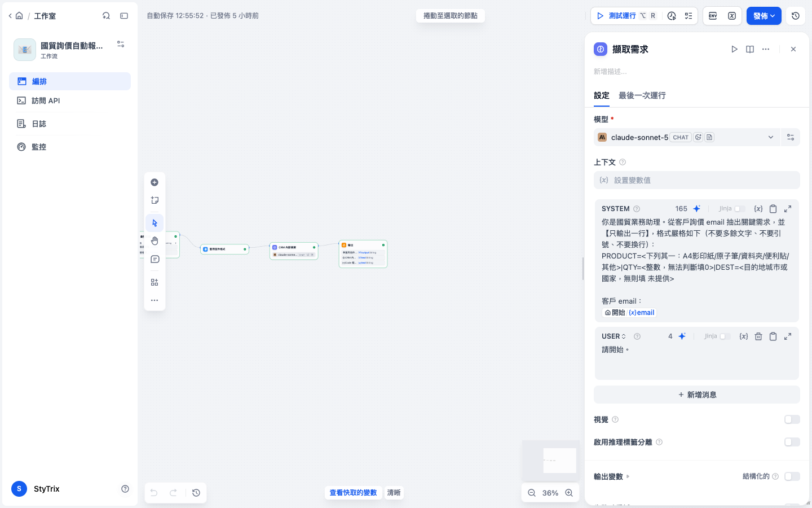Change the USER role selector
812x508 pixels.
pos(614,336)
